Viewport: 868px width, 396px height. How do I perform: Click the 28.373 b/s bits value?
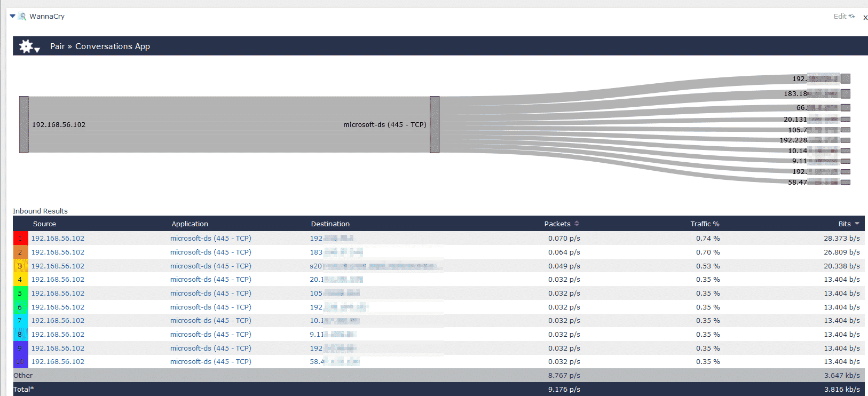pyautogui.click(x=842, y=239)
